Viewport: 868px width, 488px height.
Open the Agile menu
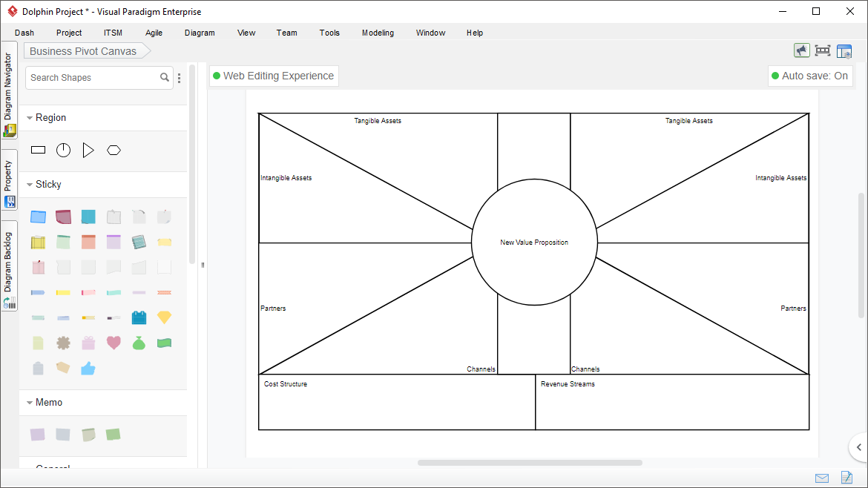click(154, 33)
